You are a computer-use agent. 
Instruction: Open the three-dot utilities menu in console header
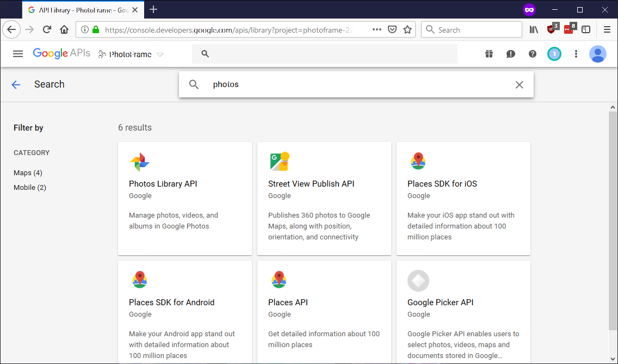coord(576,54)
